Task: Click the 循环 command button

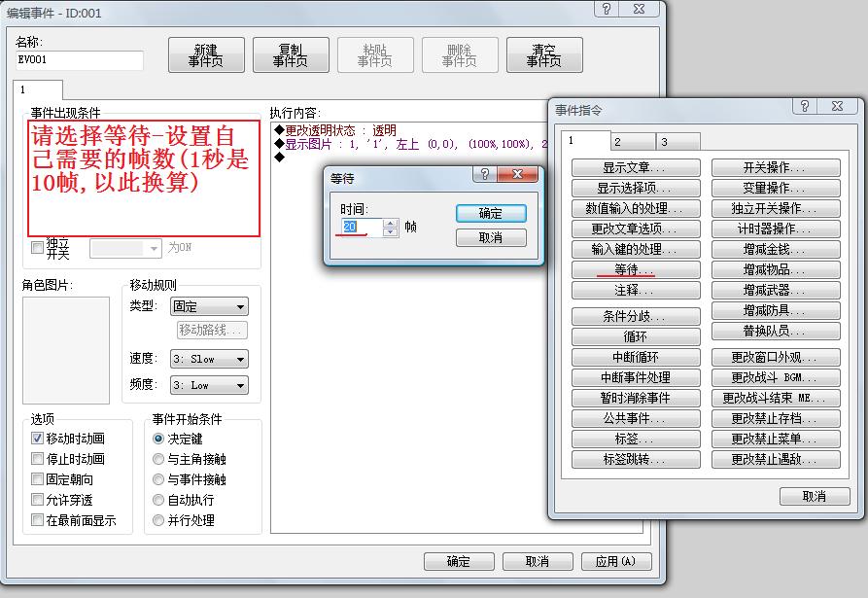Action: 636,337
